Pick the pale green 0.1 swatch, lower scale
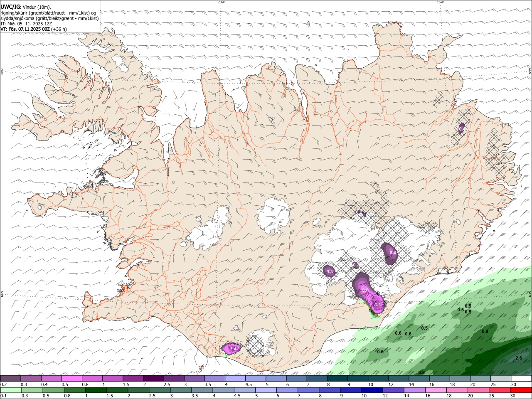This screenshot has width=532, height=399. 10,390
